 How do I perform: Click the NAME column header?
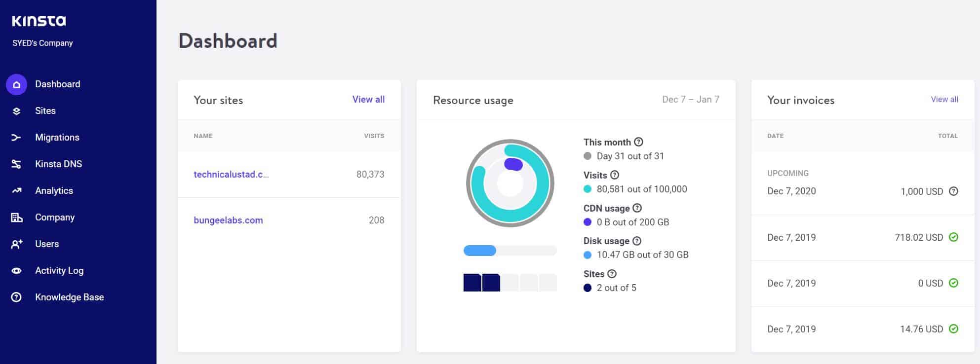tap(203, 136)
